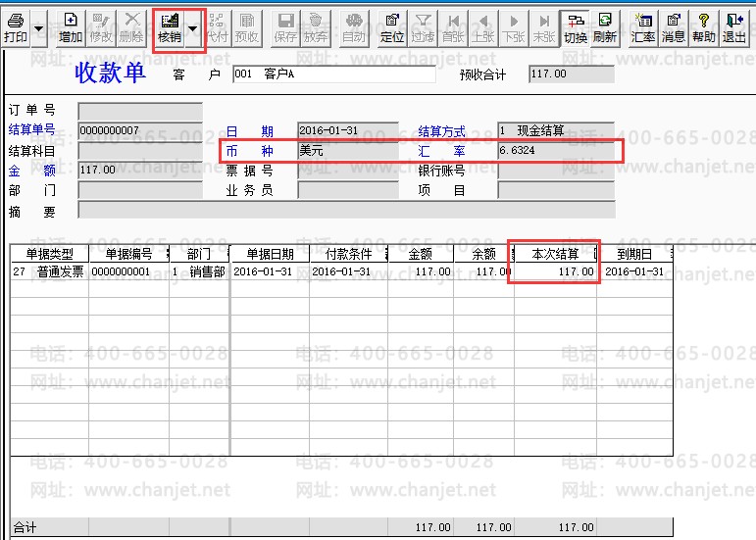Click the 单据类型 column header
The height and width of the screenshot is (540, 756).
[x=50, y=254]
